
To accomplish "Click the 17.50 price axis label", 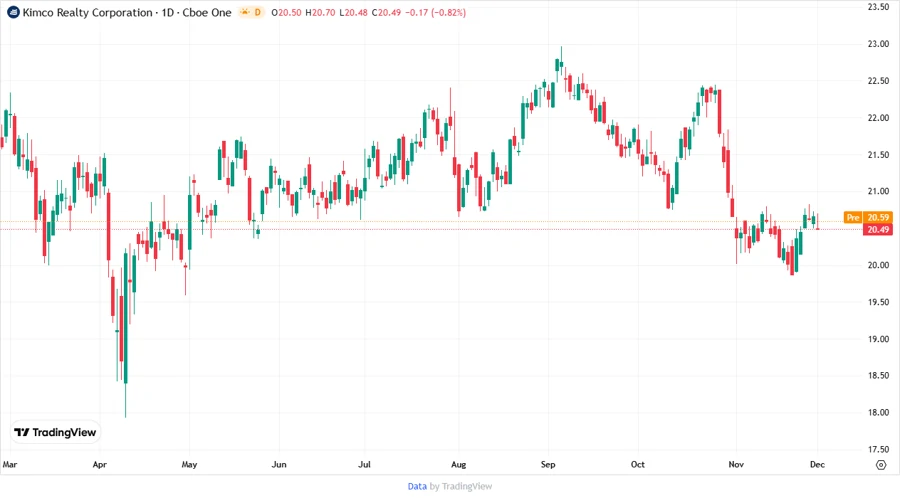I will coord(878,449).
